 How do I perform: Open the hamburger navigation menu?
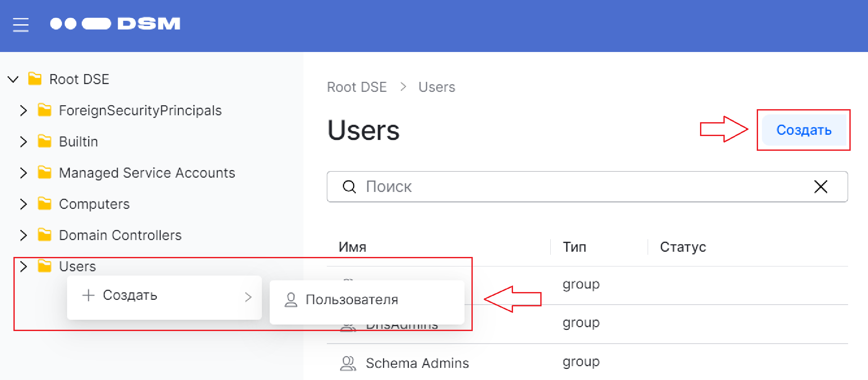click(20, 25)
